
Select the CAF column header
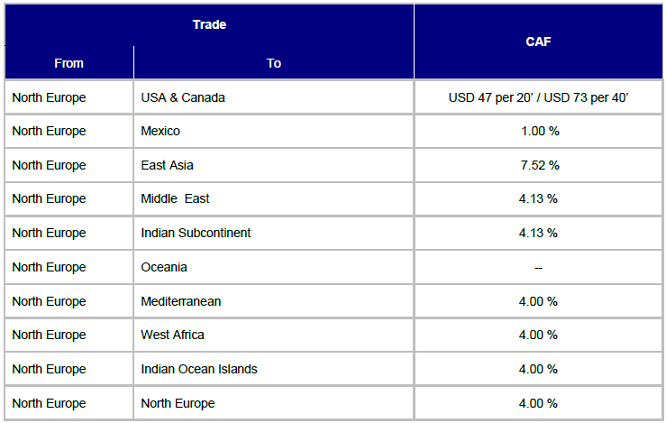tap(538, 42)
